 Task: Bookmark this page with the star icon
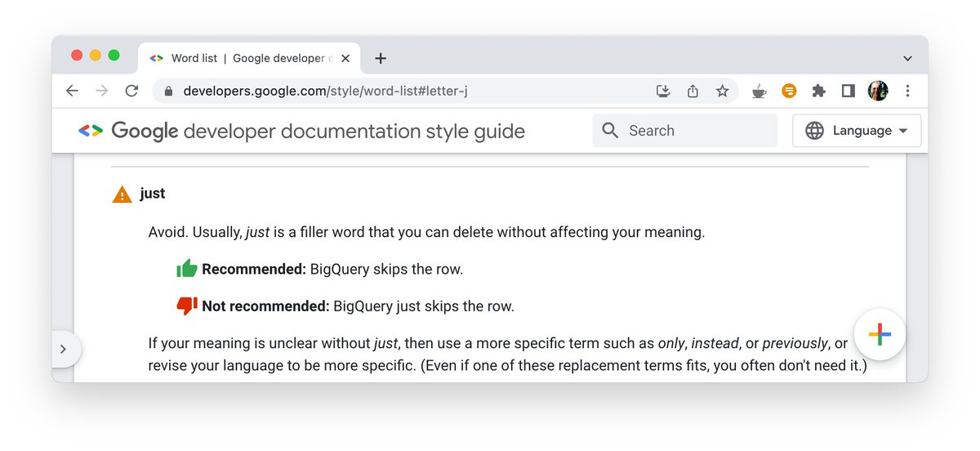pyautogui.click(x=722, y=91)
